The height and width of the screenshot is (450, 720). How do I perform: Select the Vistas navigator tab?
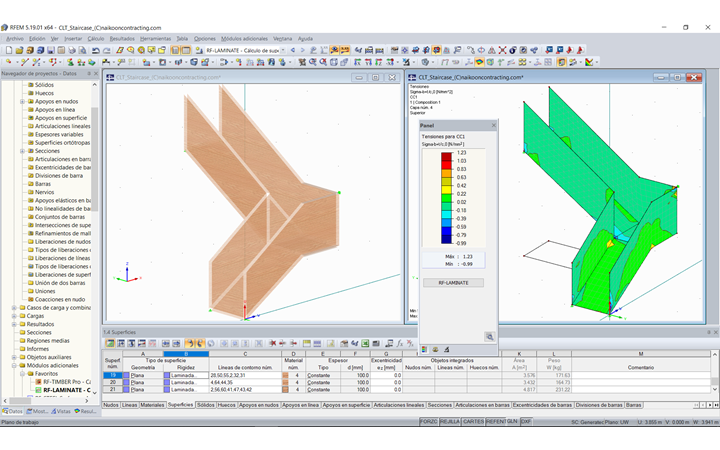pos(61,411)
